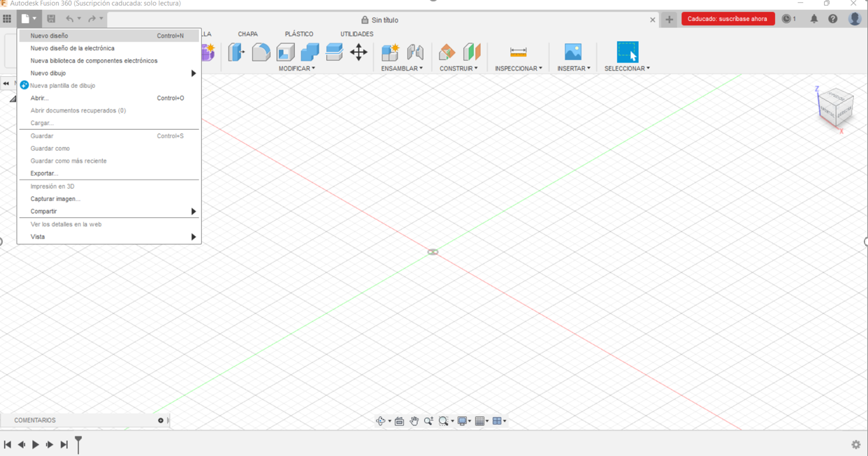Click the Midplane construct icon
This screenshot has width=868, height=456.
(x=472, y=52)
